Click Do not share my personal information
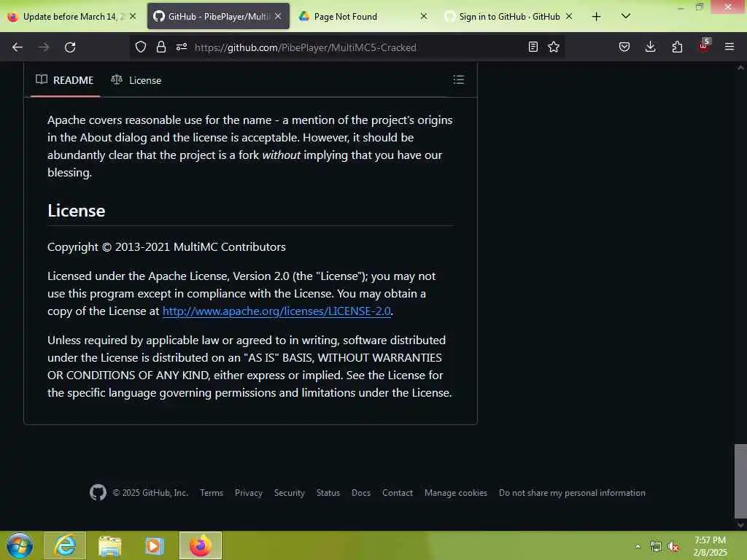 tap(572, 493)
